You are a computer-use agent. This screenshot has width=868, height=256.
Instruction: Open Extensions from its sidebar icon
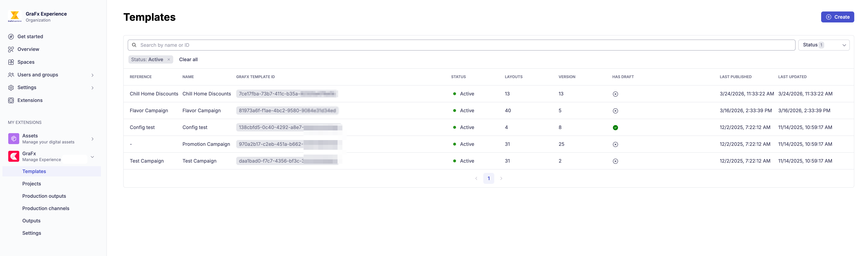[11, 100]
